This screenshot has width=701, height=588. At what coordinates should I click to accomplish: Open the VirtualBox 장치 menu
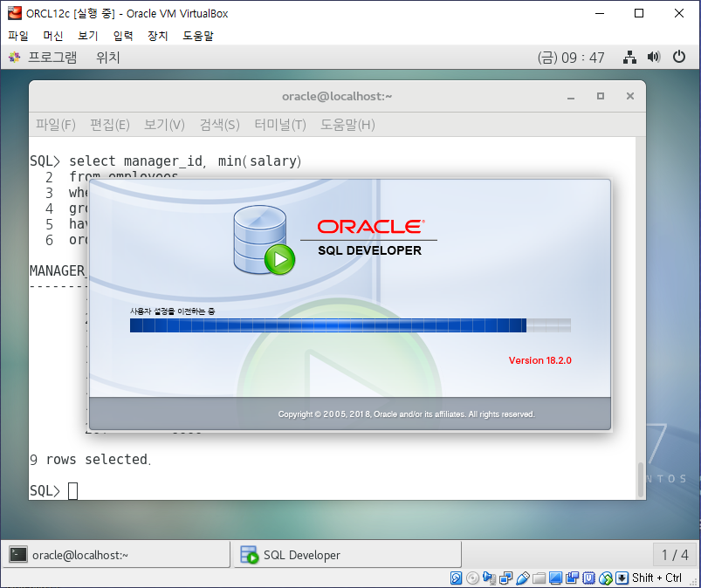(x=158, y=36)
